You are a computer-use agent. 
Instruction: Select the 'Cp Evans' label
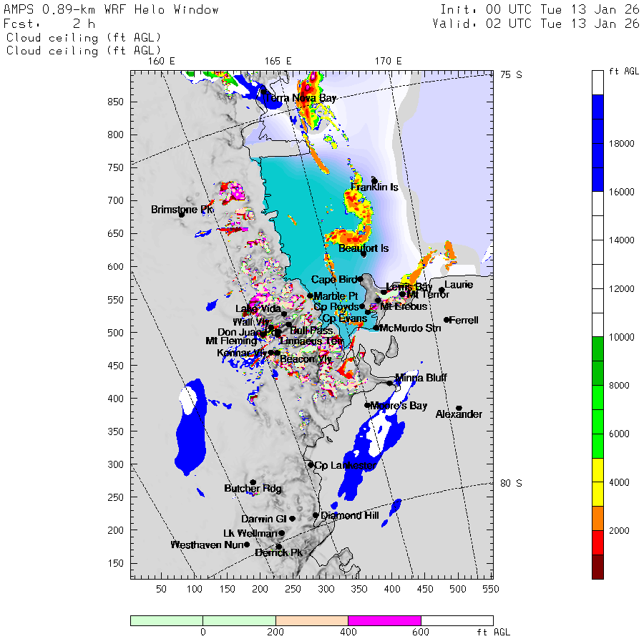tap(345, 318)
